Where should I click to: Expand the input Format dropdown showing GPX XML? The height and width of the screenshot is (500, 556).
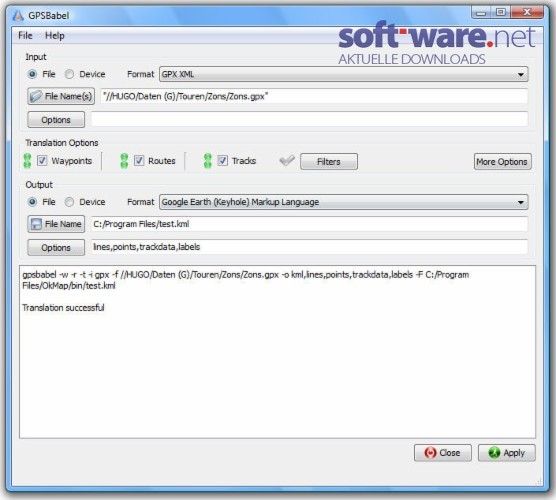(344, 74)
